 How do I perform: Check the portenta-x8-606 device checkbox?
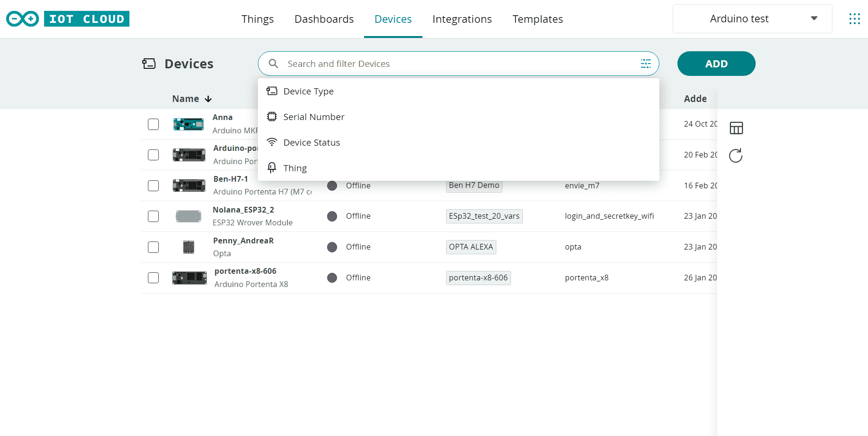point(153,278)
